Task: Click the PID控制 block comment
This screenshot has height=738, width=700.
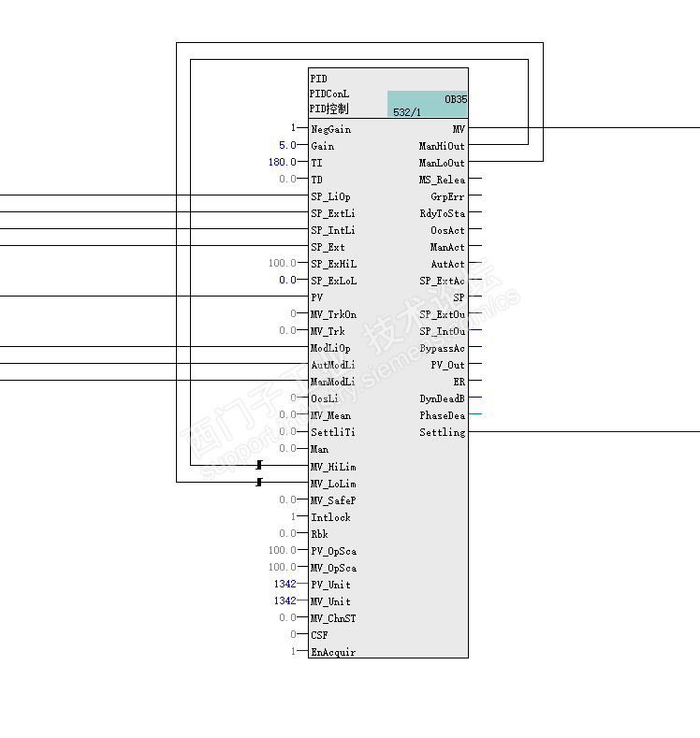Action: point(328,109)
